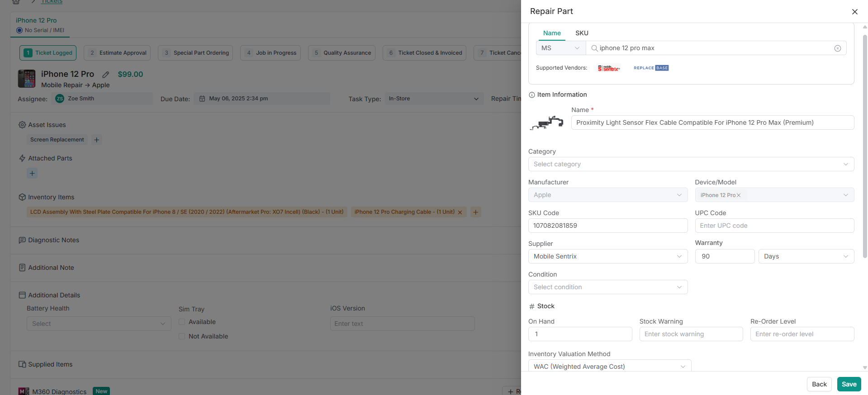
Task: Click the pencil edit icon beside iPhone 12 Pro
Action: (x=106, y=75)
